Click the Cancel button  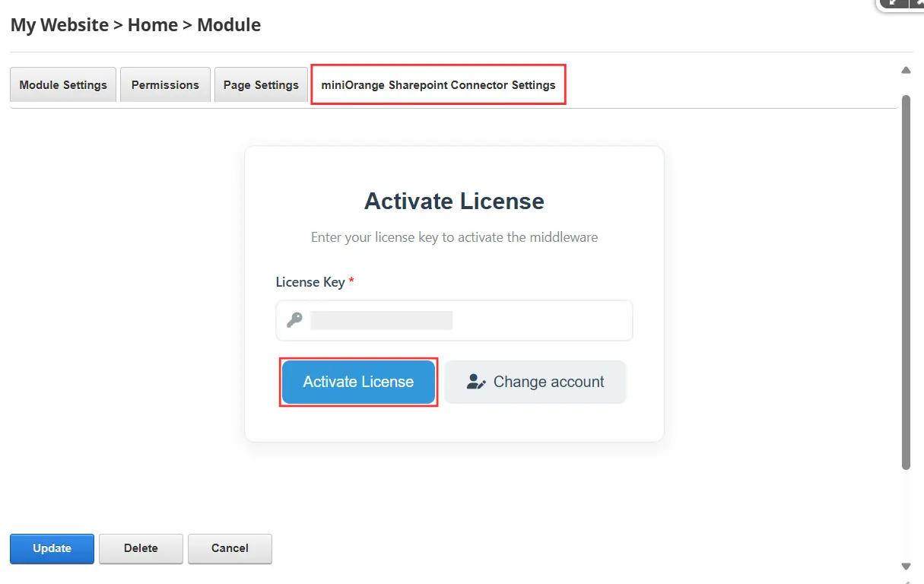(230, 548)
